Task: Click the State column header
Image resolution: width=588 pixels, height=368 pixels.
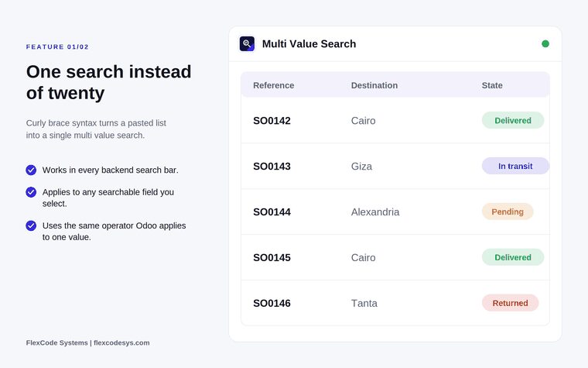Action: (492, 85)
